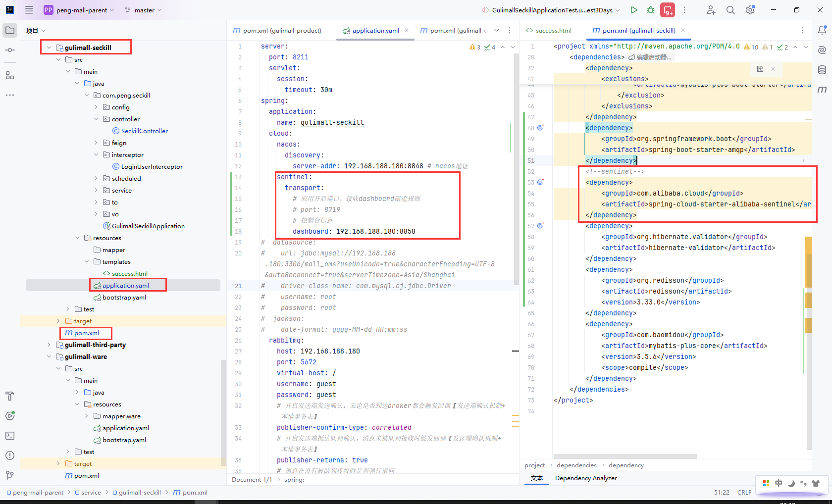This screenshot has width=832, height=504.
Task: Close the pom.xml (gulimall-seckill) tab
Action: [x=683, y=30]
